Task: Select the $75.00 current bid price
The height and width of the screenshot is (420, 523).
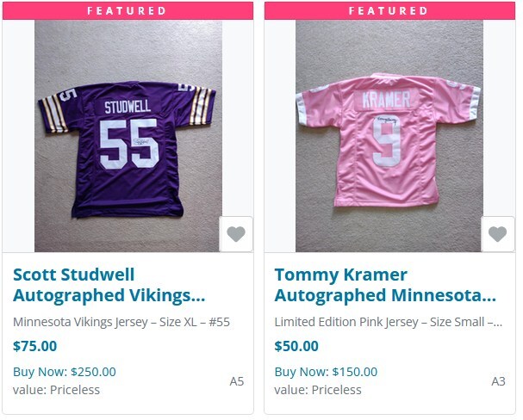Action: [x=35, y=346]
